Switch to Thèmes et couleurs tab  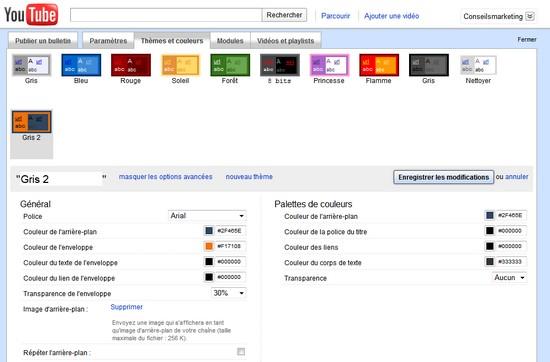[x=172, y=41]
